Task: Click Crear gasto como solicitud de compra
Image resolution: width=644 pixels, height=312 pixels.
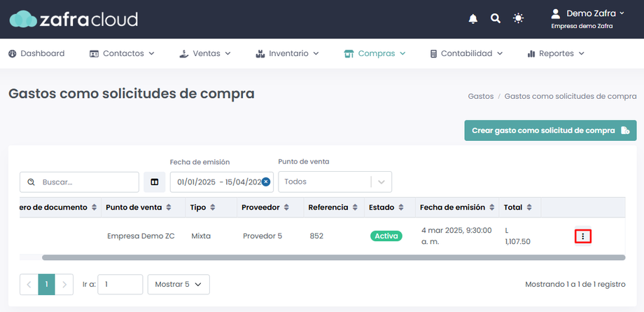Action: (x=550, y=130)
